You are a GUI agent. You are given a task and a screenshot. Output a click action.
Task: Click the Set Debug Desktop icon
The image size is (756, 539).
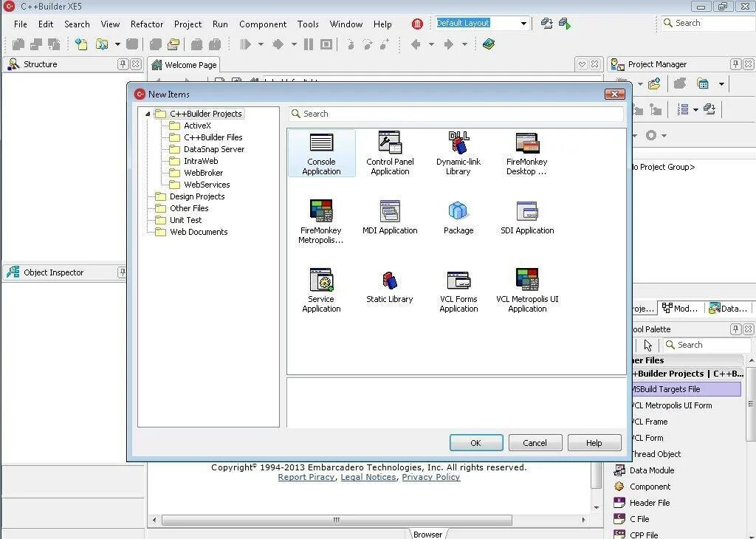pyautogui.click(x=565, y=23)
